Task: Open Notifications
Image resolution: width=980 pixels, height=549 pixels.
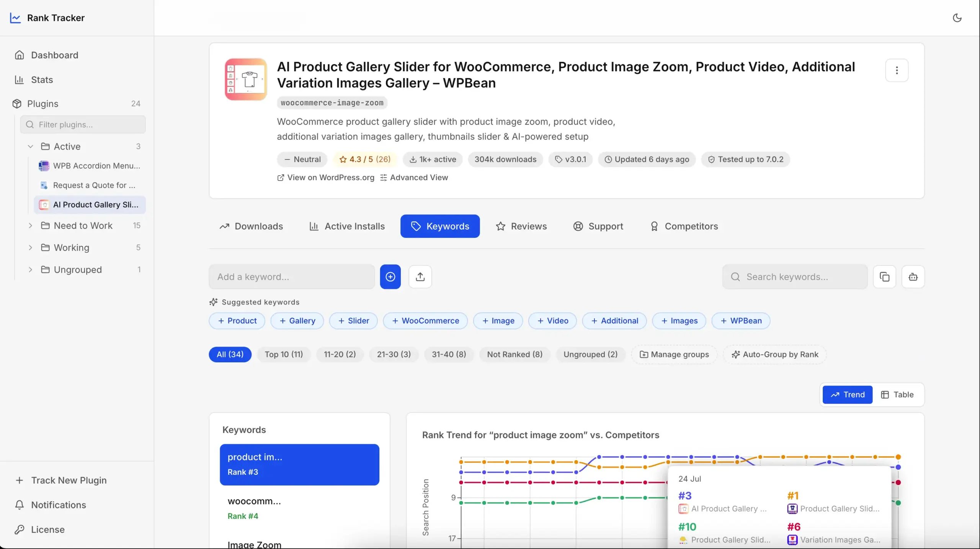Action: click(51, 505)
